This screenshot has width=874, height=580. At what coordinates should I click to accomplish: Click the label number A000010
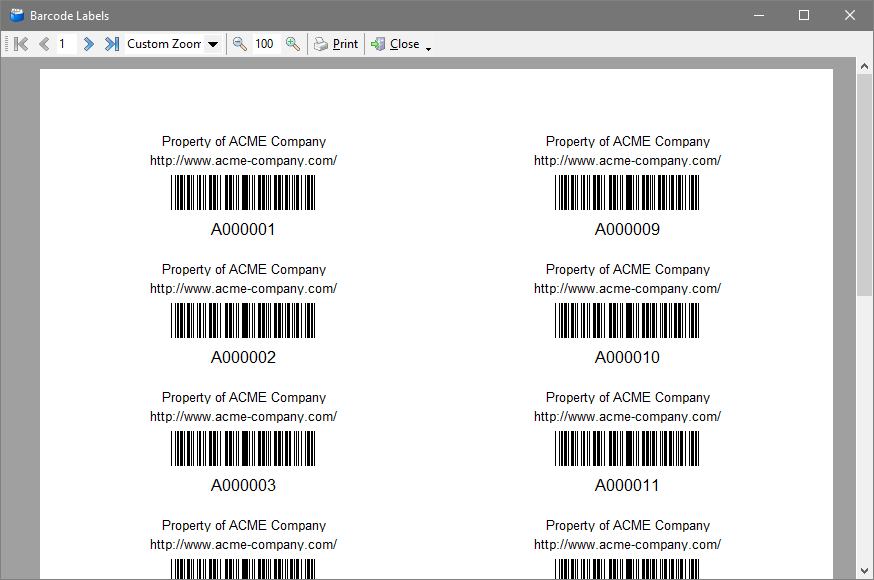pos(627,358)
